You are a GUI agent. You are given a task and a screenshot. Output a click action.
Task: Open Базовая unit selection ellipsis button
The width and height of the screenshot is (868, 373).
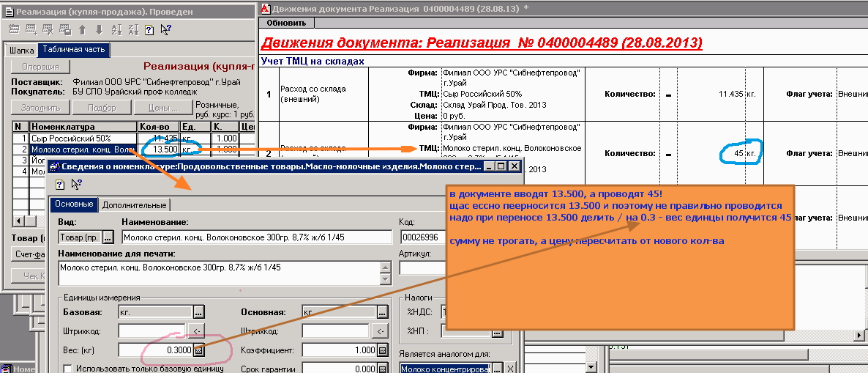click(198, 311)
